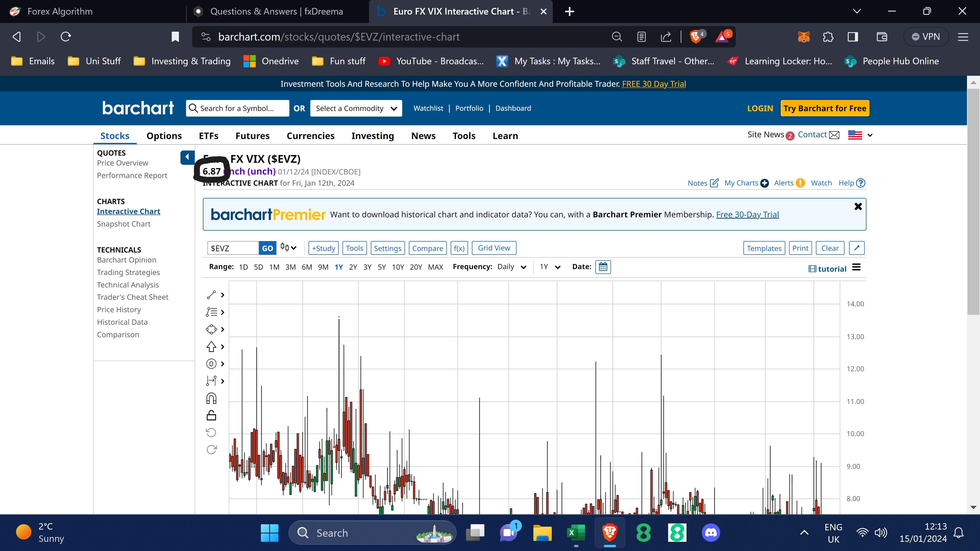This screenshot has width=980, height=551.
Task: Select the 5Y range
Action: [382, 267]
